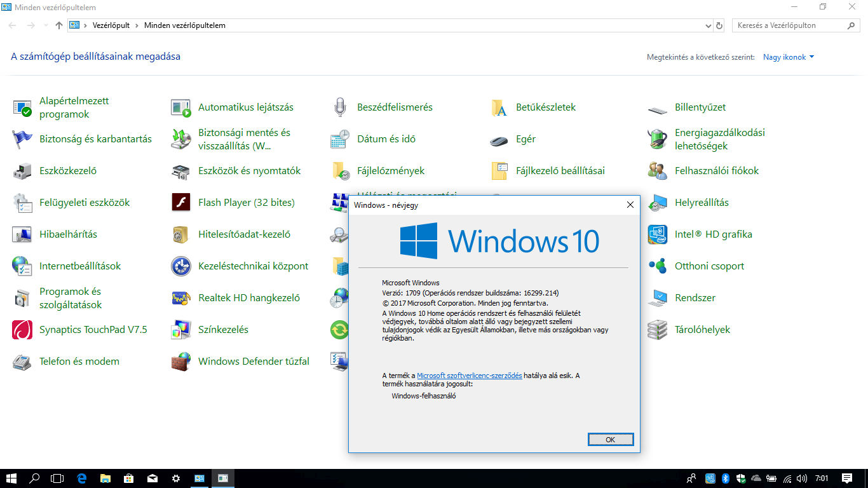Image resolution: width=868 pixels, height=488 pixels.
Task: Open Energiagazdálkodási lehetőségek
Action: click(707, 139)
